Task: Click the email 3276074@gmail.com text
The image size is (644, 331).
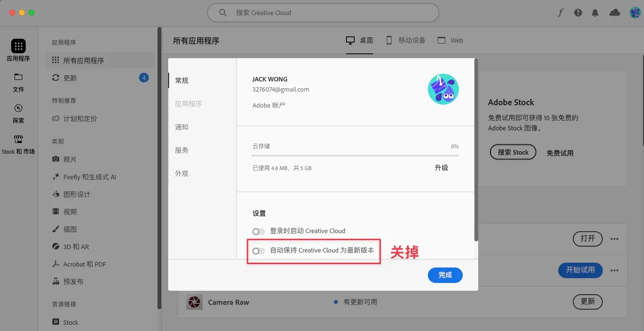Action: [x=281, y=90]
